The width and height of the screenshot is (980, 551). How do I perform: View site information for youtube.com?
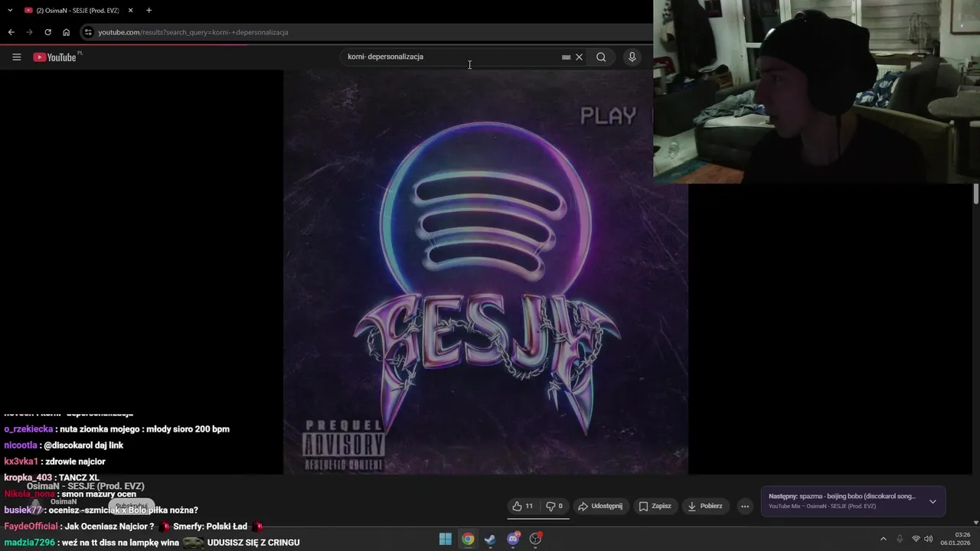88,32
